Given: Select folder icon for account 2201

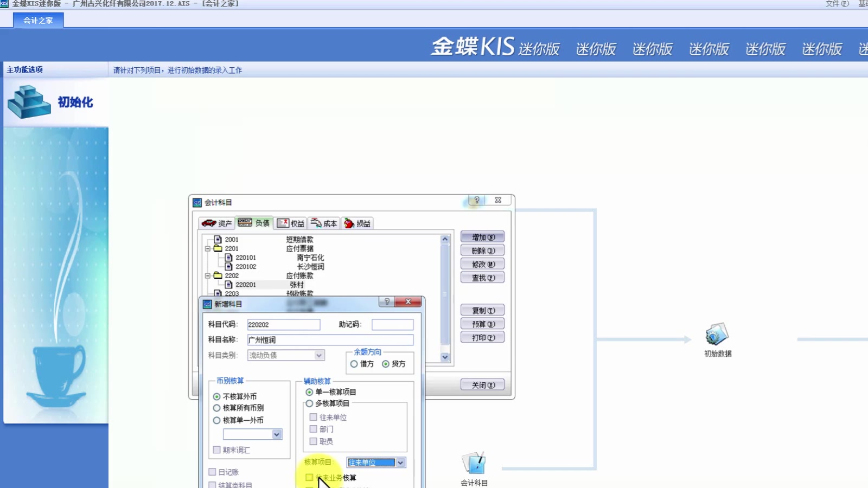Looking at the screenshot, I should (218, 248).
